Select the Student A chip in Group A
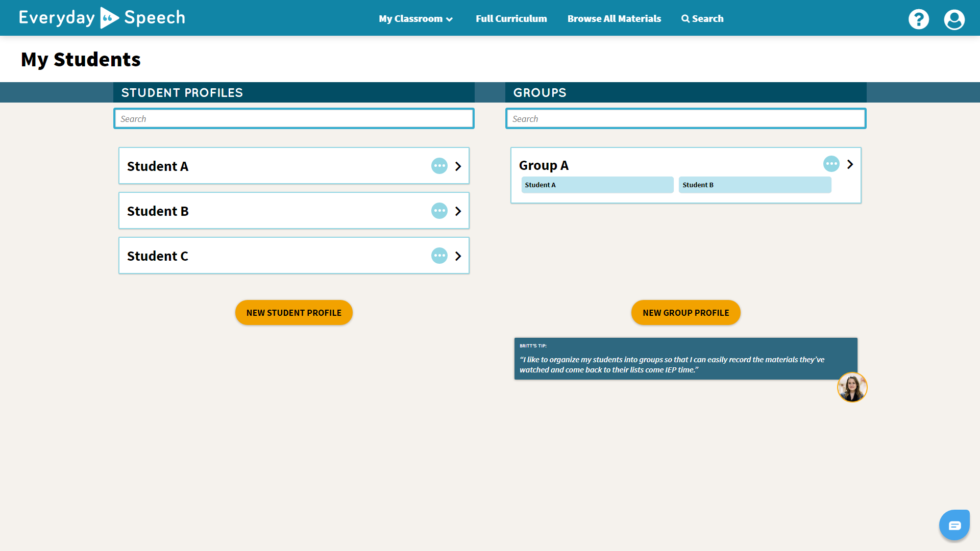Screen dimensions: 980x551 tap(597, 185)
